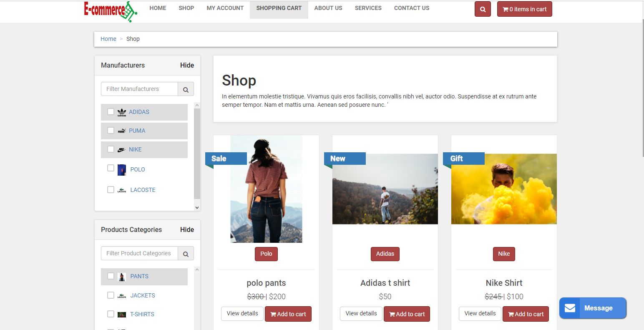Click the Lacoste brand logo icon
This screenshot has width=644, height=330.
(122, 190)
